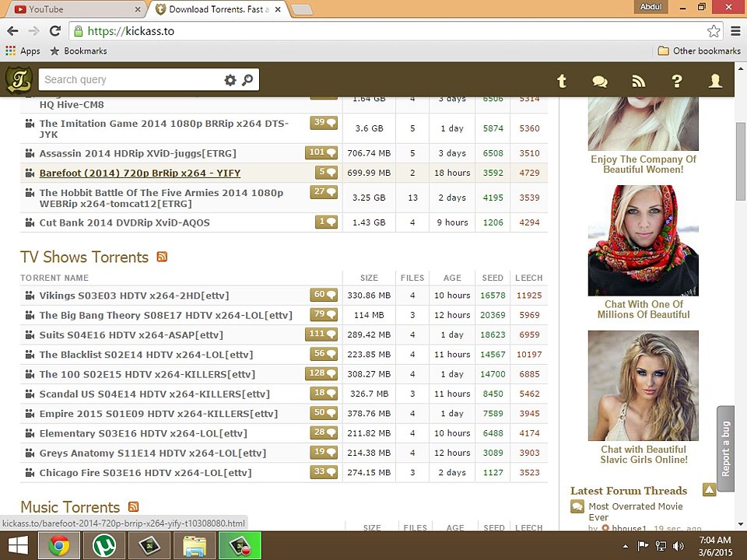Open the Windows Start button
This screenshot has height=560, width=747.
point(18,546)
